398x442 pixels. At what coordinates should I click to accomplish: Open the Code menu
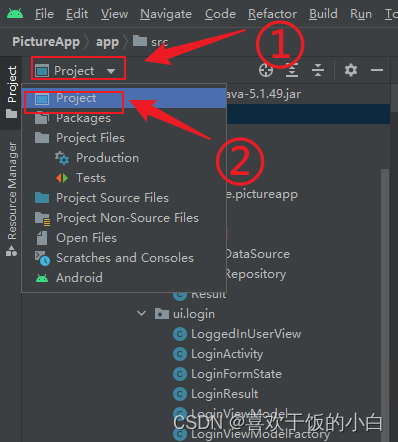[x=220, y=14]
